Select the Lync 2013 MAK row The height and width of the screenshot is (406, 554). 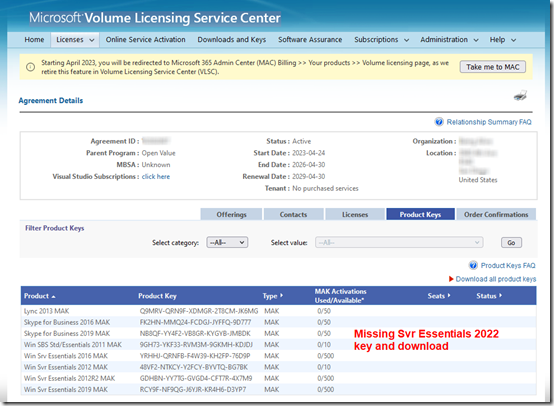tap(278, 311)
